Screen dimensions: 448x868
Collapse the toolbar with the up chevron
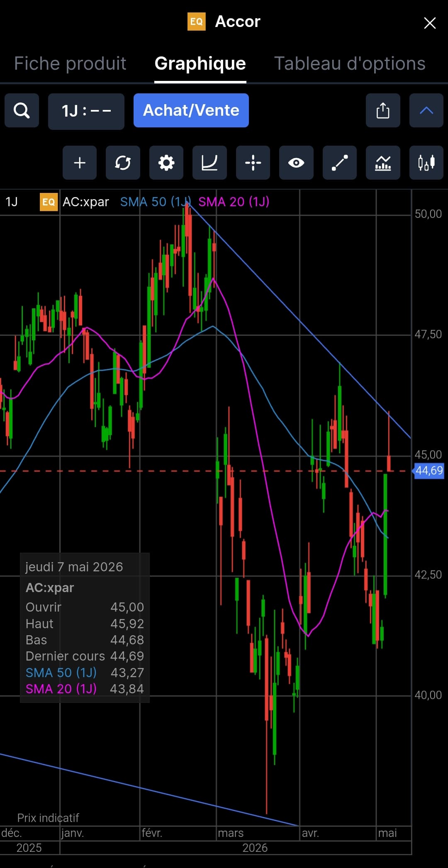pyautogui.click(x=426, y=110)
